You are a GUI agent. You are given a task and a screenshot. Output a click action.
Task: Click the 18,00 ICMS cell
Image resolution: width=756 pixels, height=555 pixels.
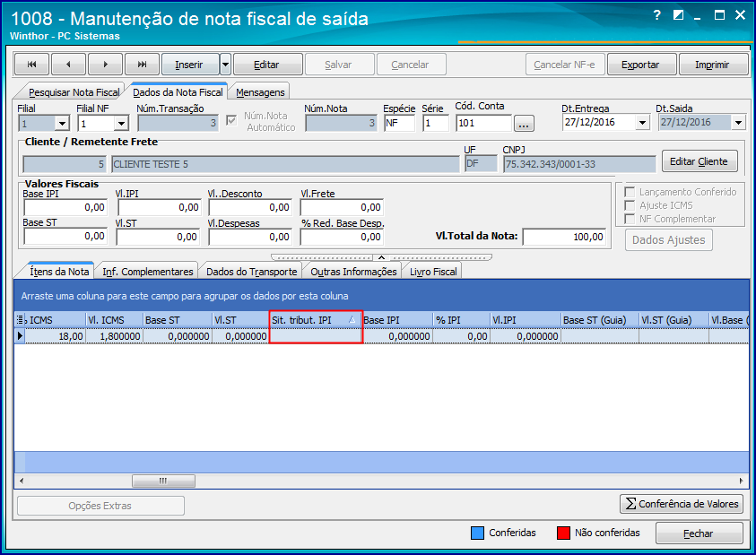pos(56,335)
